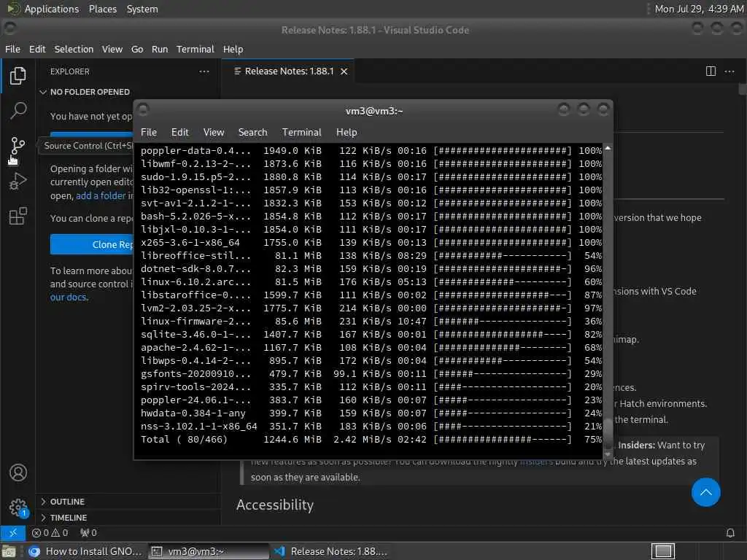Open the System panel menu
The image size is (747, 560).
point(142,9)
